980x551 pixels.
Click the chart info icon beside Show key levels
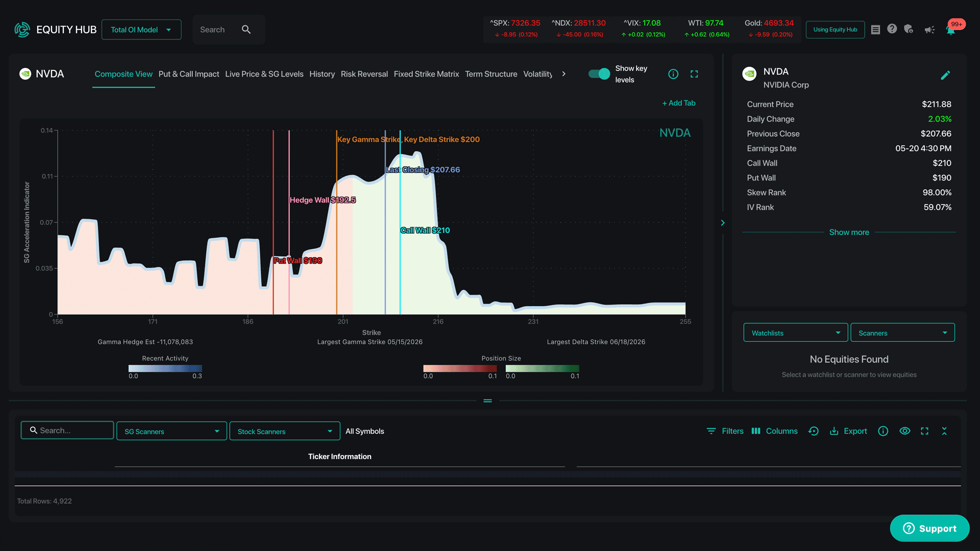(673, 74)
